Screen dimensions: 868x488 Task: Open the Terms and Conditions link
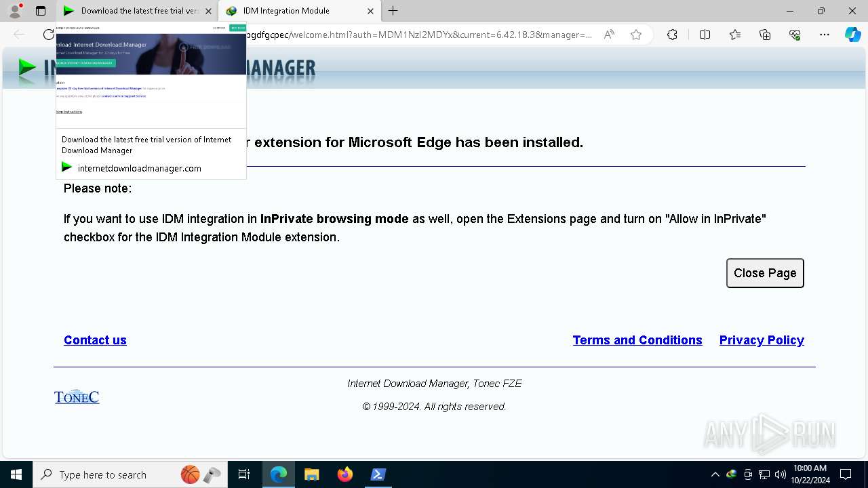pos(637,340)
